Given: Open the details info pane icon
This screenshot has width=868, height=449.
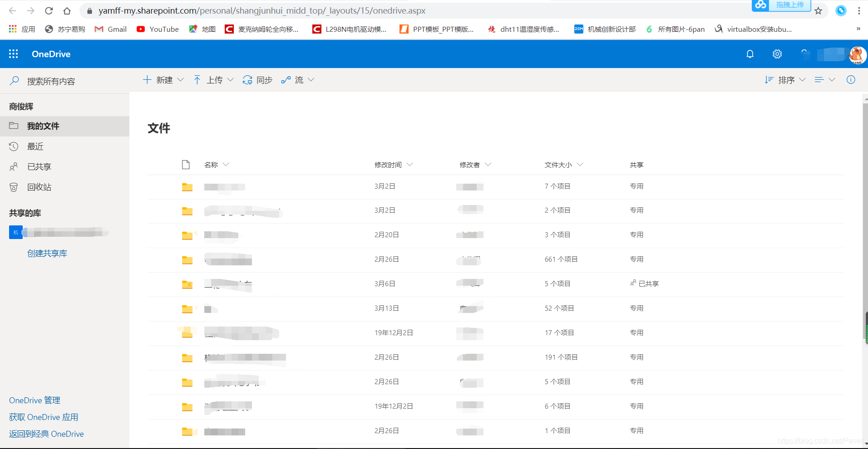Looking at the screenshot, I should pyautogui.click(x=851, y=80).
